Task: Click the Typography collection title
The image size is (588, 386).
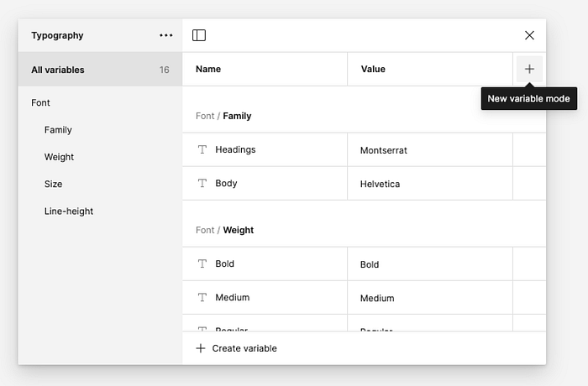Action: point(57,35)
